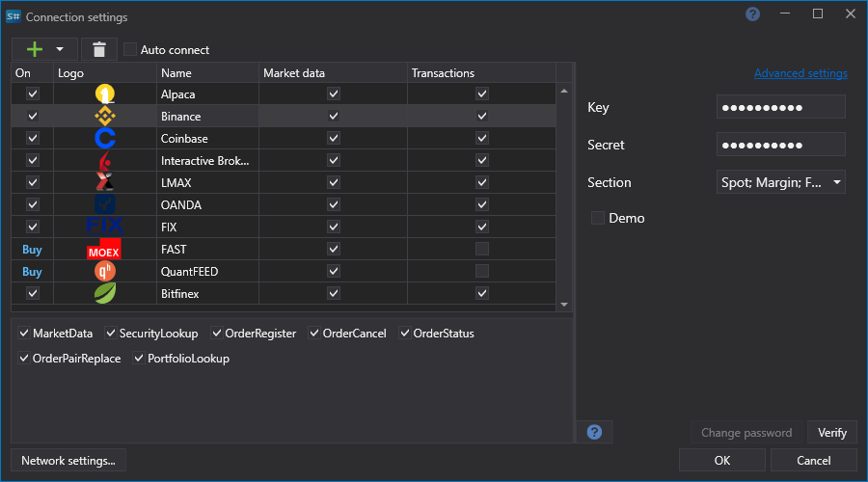Open help from the title bar question icon

752,13
